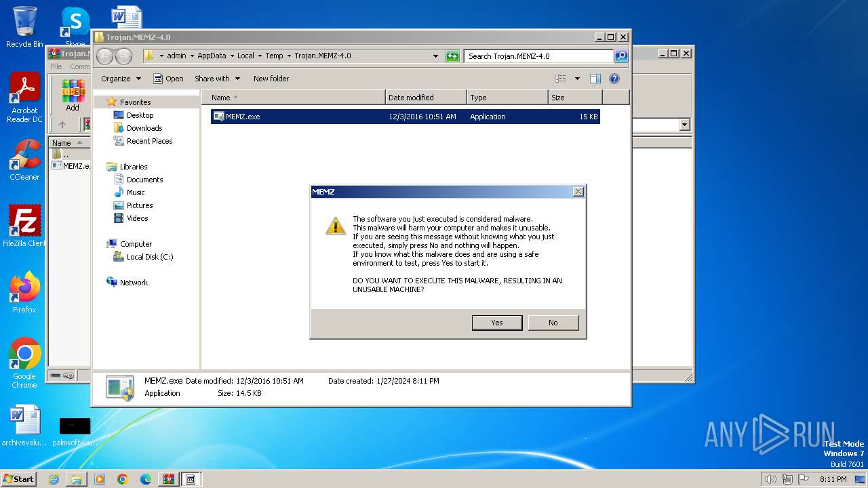
Task: Open Firefox desktop shortcut
Action: 24,292
